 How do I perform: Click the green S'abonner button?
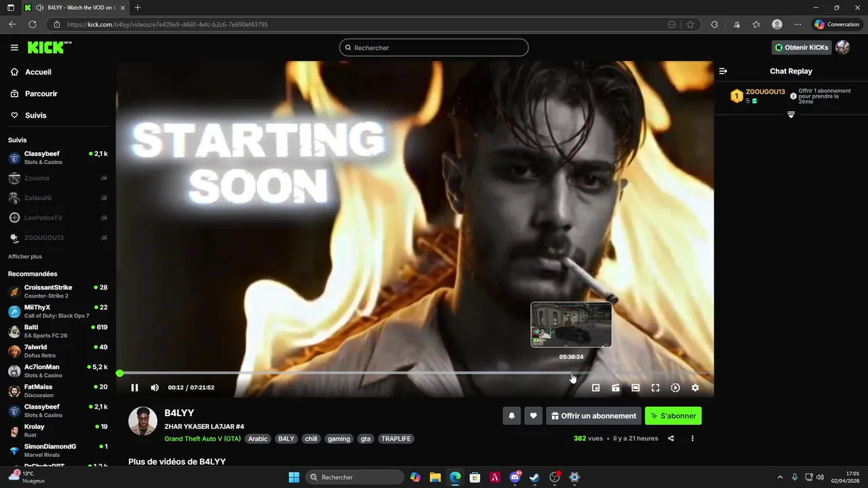point(673,415)
